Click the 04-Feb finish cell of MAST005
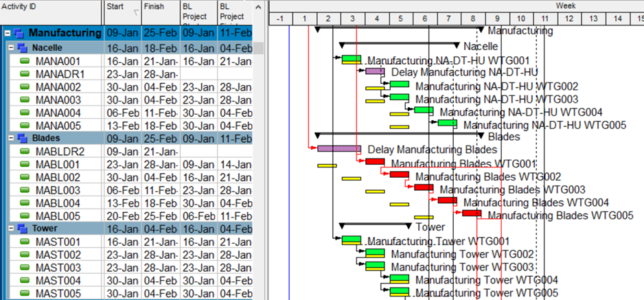This screenshot has height=300, width=644. coord(161,293)
